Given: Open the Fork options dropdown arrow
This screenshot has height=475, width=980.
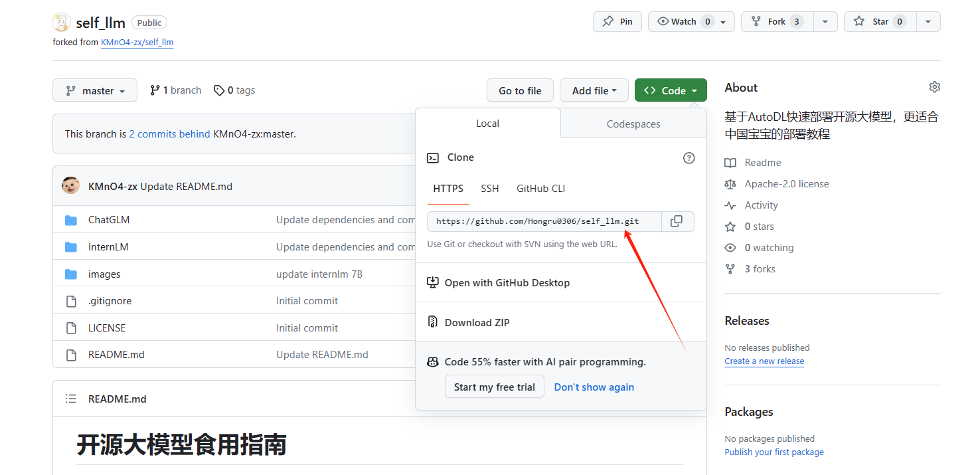Looking at the screenshot, I should click(x=825, y=21).
